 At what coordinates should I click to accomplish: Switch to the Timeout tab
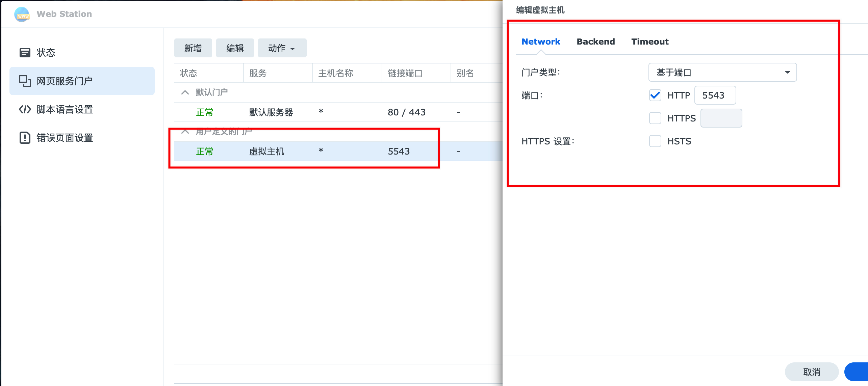coord(649,42)
